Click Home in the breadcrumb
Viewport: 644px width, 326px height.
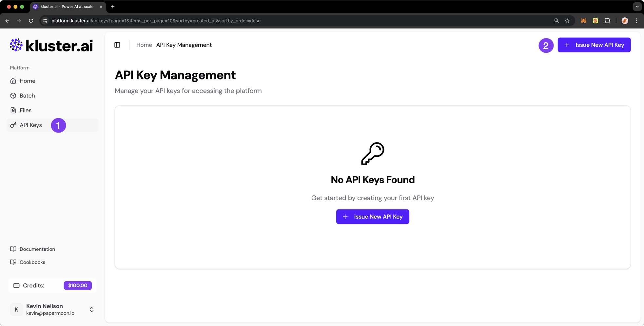coord(144,45)
